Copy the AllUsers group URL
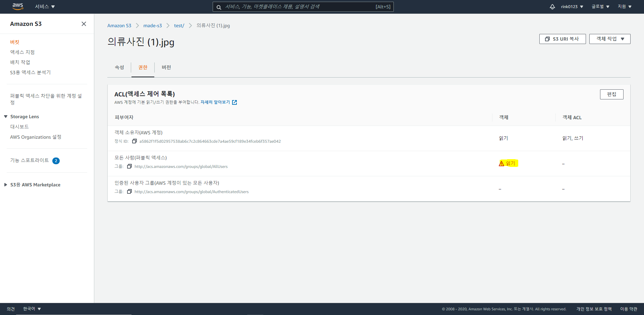The width and height of the screenshot is (644, 315). tap(129, 166)
